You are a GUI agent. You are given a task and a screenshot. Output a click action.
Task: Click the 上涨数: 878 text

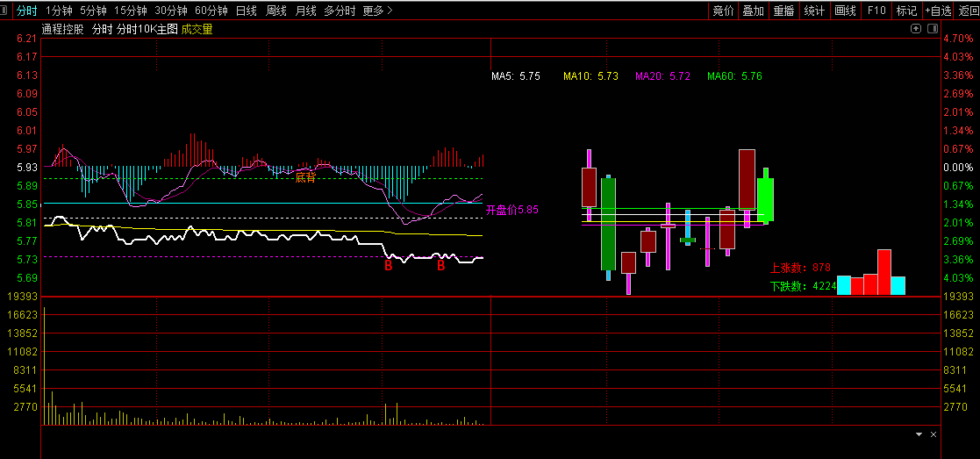click(x=800, y=268)
